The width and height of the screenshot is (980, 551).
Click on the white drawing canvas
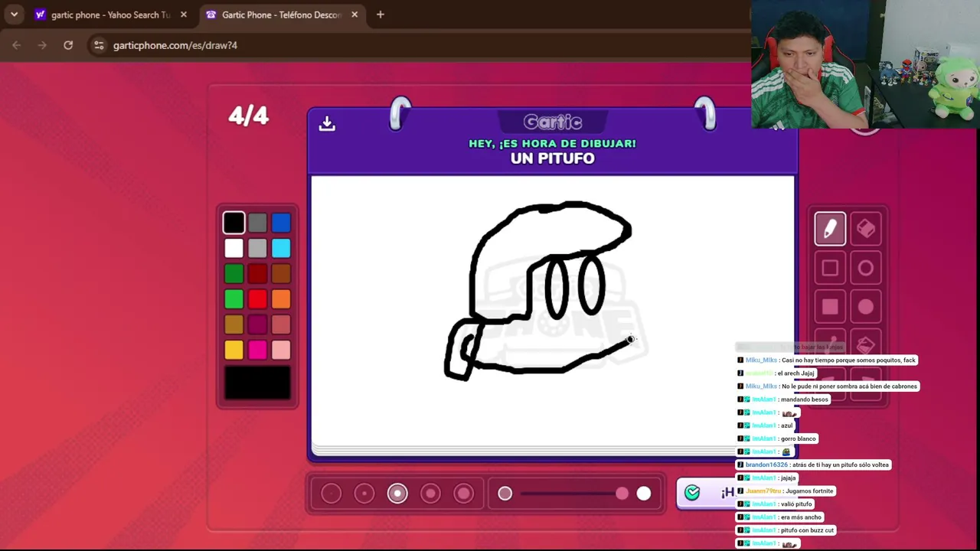(x=553, y=312)
